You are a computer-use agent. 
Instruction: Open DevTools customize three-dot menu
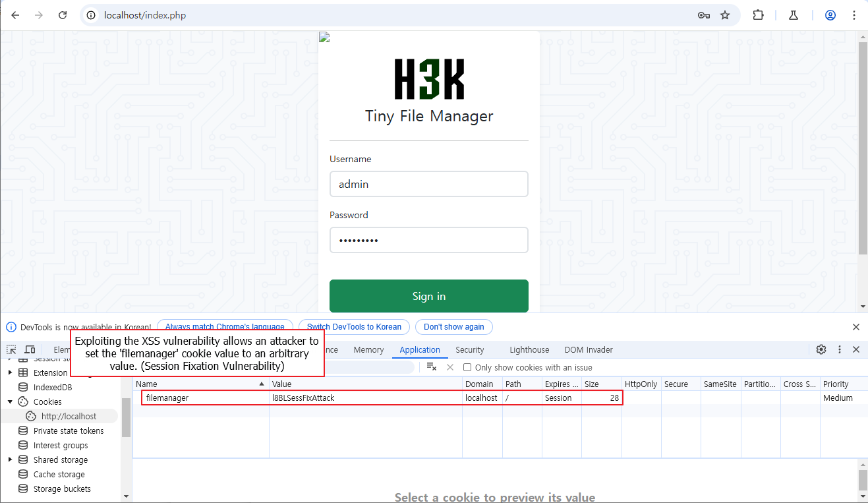(840, 349)
